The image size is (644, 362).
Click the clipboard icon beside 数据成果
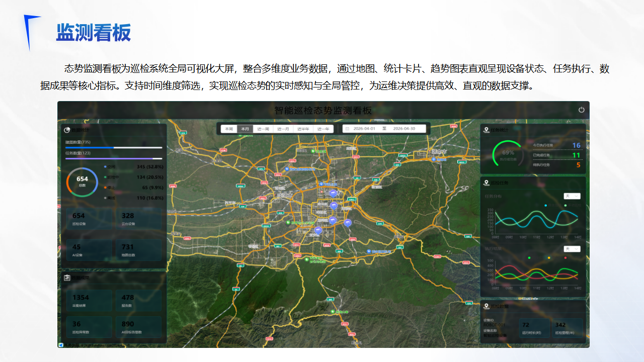(67, 278)
